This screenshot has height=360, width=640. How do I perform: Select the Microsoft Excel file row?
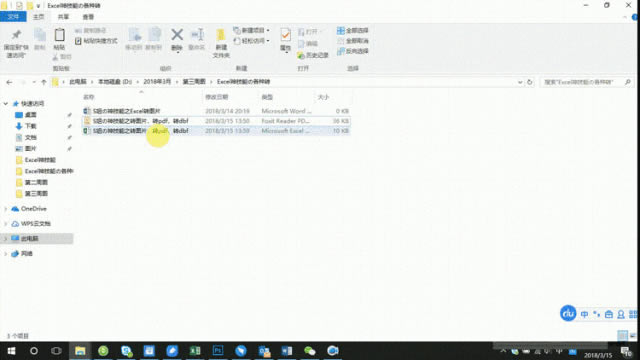pyautogui.click(x=216, y=131)
